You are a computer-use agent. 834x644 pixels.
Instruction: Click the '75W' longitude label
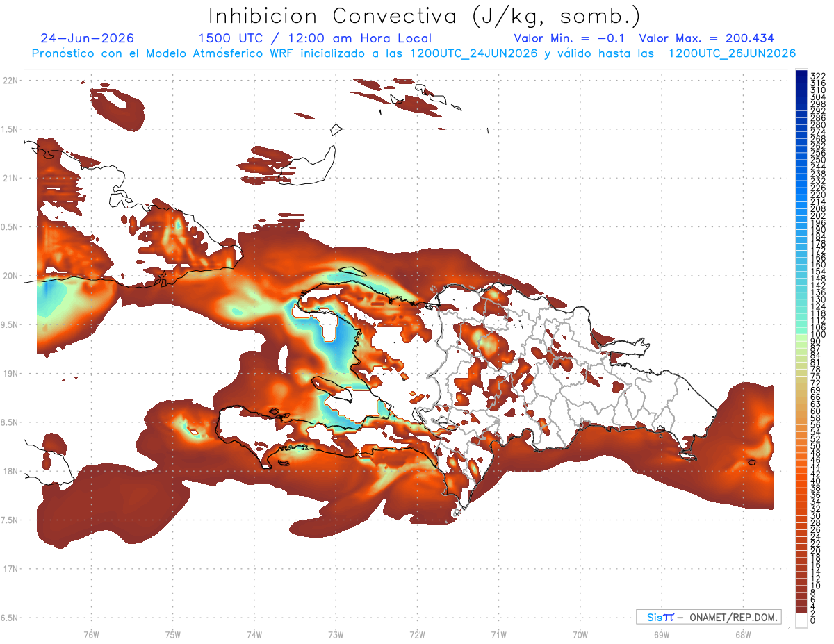(x=172, y=634)
